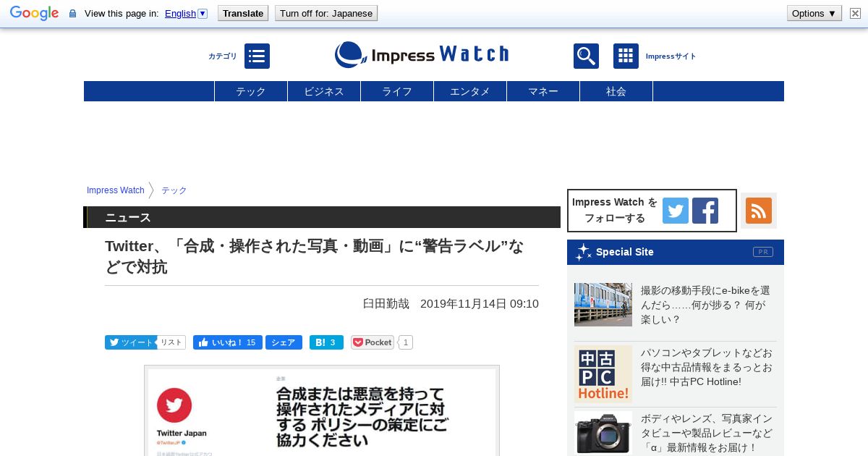
Task: Click the Google logo in translate bar
Action: click(34, 13)
